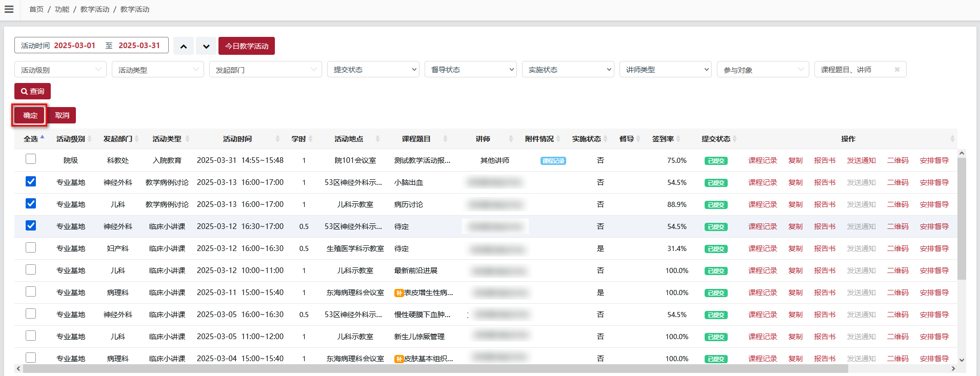Click horizontal scrollbar left arrow
980x376 pixels.
(18, 369)
